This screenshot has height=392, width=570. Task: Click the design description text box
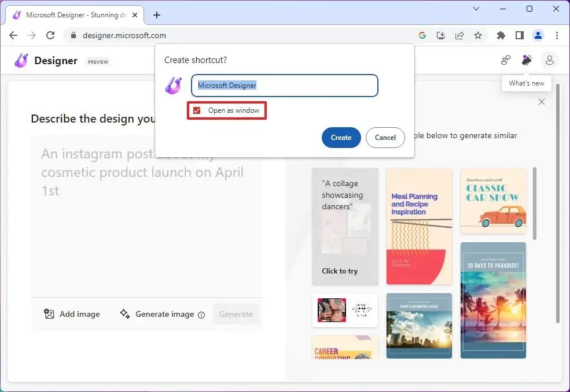click(x=146, y=216)
